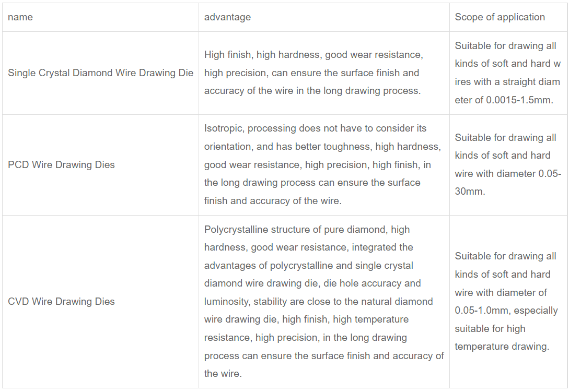Click "the wire." ending the CVD advantage text
The height and width of the screenshot is (392, 569).
[x=223, y=374]
